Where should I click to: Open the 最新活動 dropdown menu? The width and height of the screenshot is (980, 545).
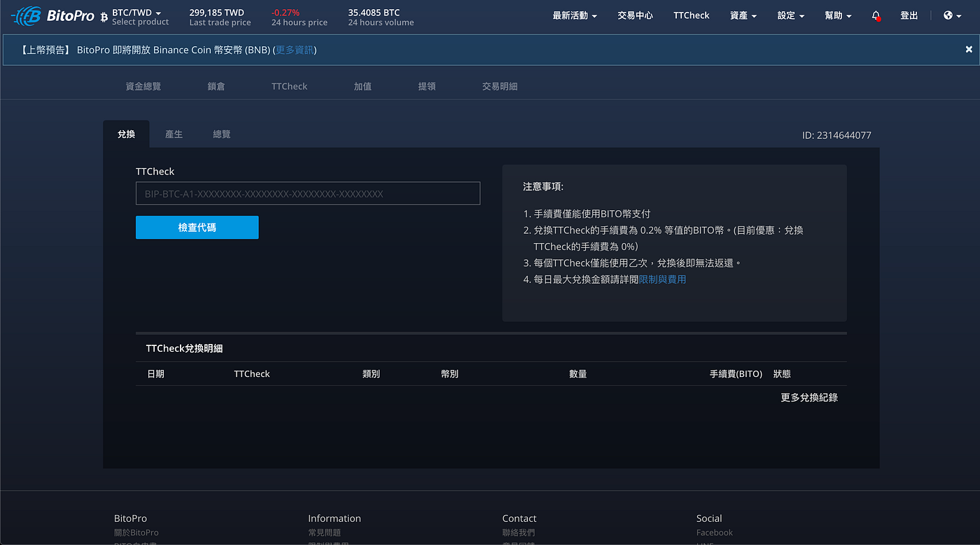[575, 15]
